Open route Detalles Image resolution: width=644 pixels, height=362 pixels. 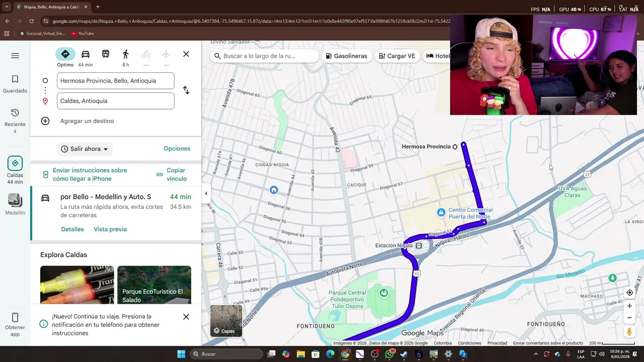point(72,229)
